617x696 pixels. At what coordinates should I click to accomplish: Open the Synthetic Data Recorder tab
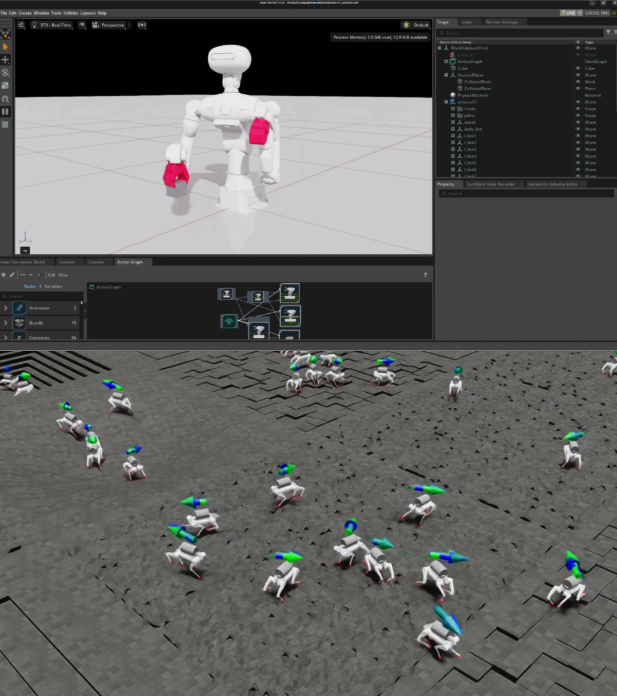click(491, 184)
